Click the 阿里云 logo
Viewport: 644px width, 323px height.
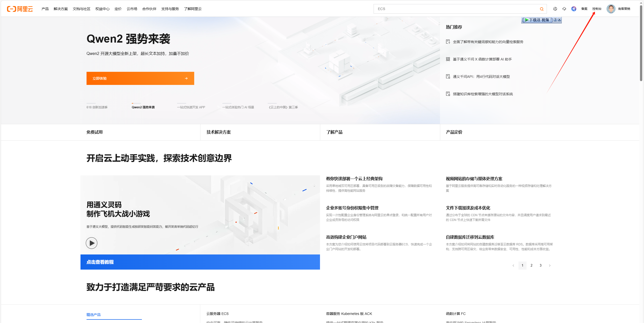point(20,9)
